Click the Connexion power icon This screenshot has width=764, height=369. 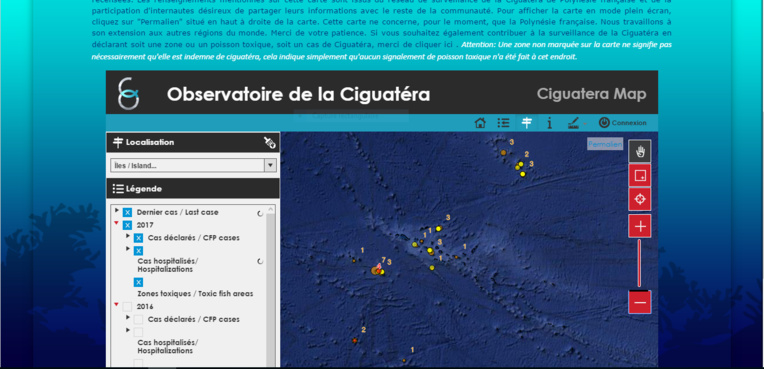pyautogui.click(x=604, y=123)
